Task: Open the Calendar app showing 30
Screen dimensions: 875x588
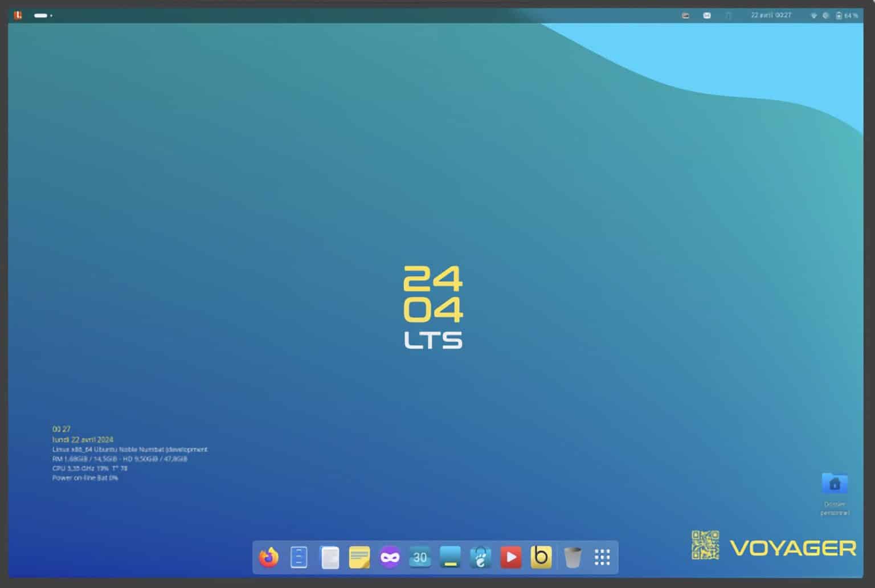Action: coord(420,558)
